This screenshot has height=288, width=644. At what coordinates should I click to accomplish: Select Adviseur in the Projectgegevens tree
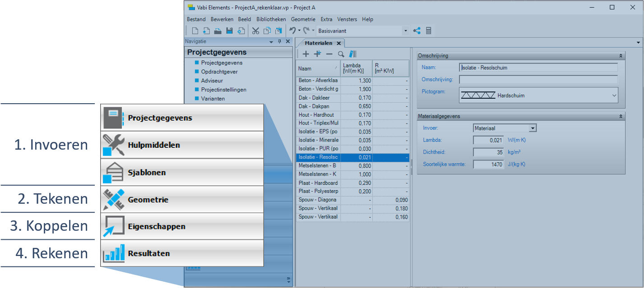(x=212, y=81)
